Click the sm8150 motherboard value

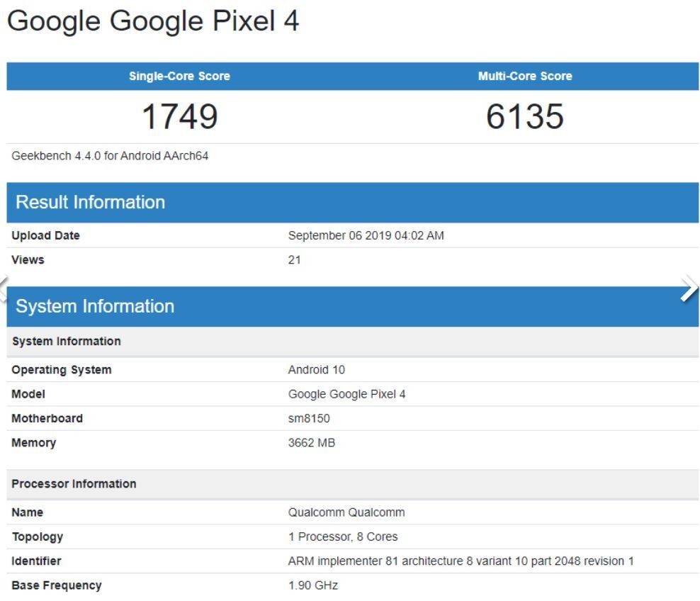pos(309,418)
